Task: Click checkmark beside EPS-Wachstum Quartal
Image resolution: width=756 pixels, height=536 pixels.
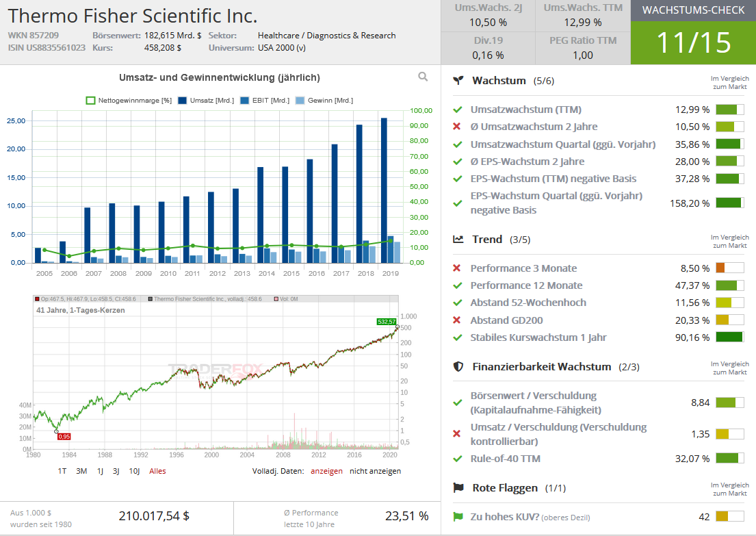Action: pyautogui.click(x=458, y=203)
